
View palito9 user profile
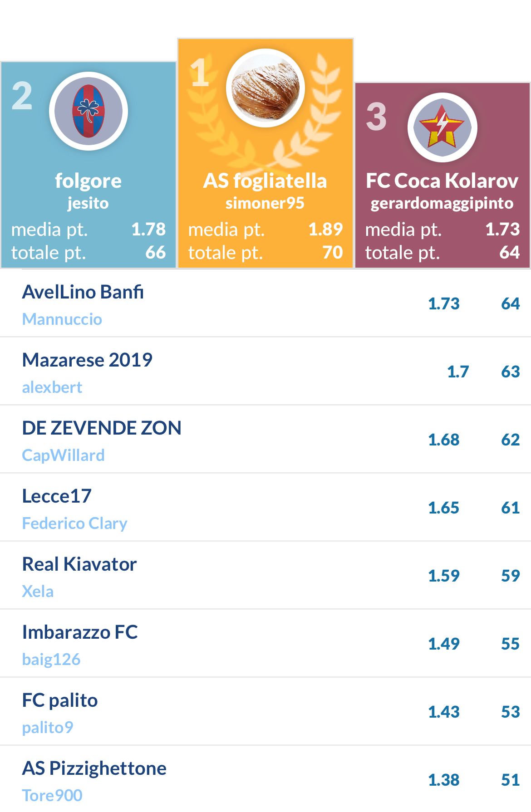click(x=48, y=728)
